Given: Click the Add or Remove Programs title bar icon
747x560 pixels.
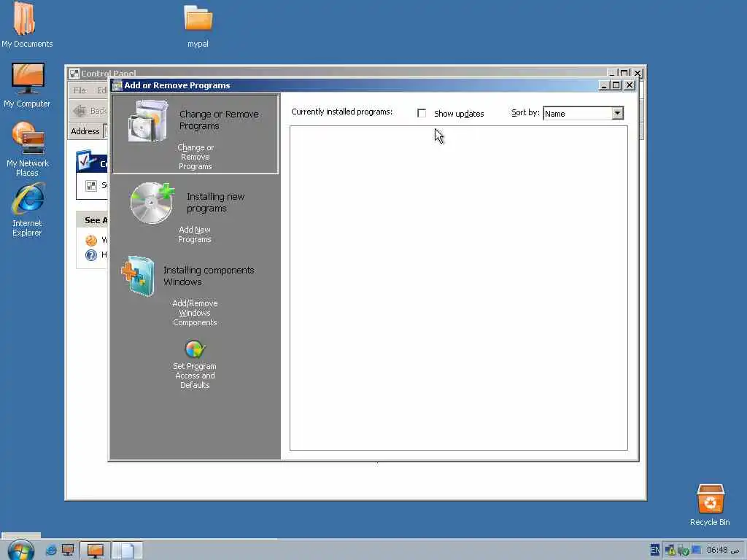Looking at the screenshot, I should [x=117, y=85].
